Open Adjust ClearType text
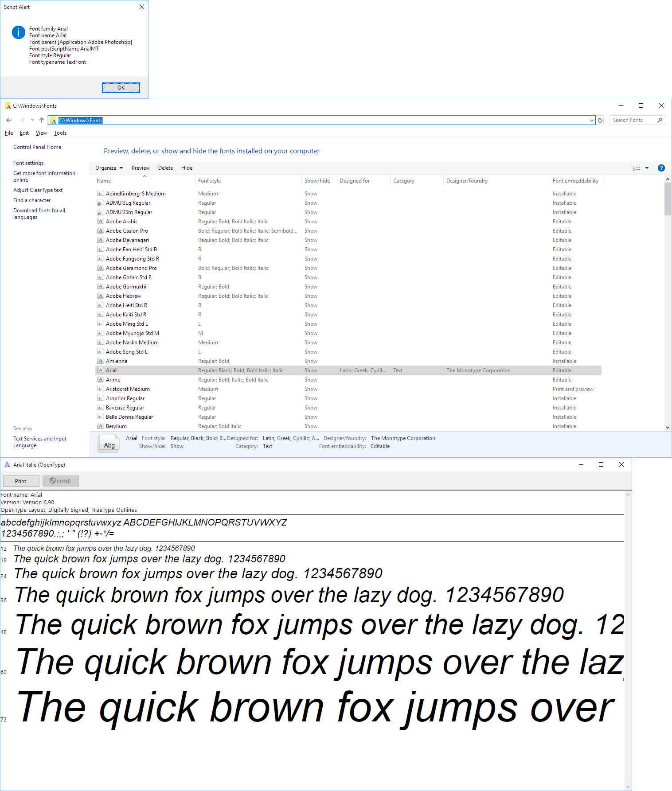Screen dimensions: 672x791 click(38, 190)
